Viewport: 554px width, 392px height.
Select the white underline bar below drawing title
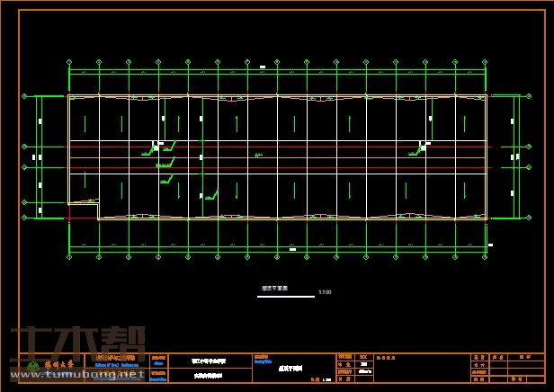point(285,295)
